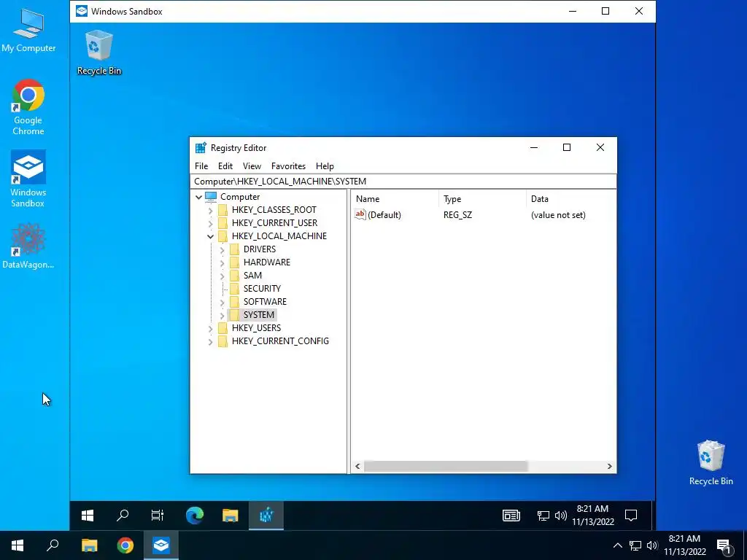Select the HARDWARE key
The height and width of the screenshot is (560, 747).
(267, 262)
